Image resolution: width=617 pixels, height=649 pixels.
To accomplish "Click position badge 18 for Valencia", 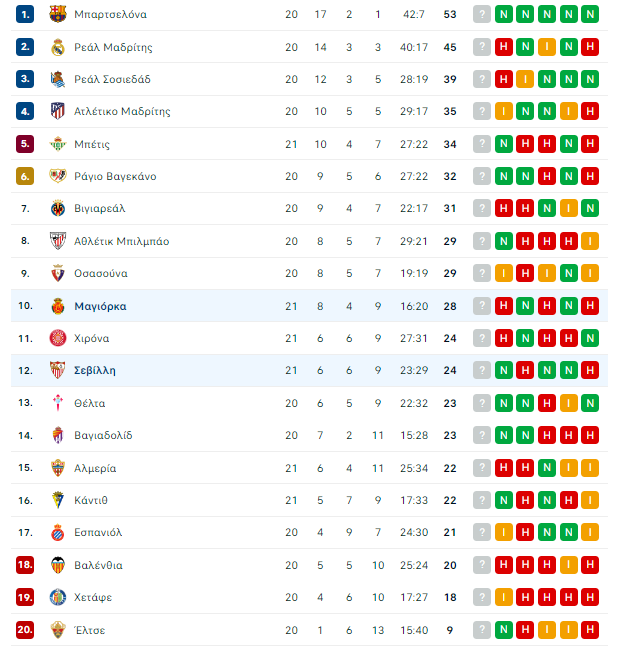I will click(x=25, y=565).
